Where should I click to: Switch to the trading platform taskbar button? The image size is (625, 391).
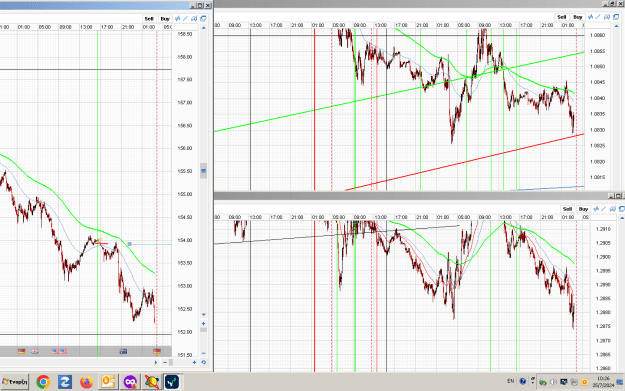point(172,382)
